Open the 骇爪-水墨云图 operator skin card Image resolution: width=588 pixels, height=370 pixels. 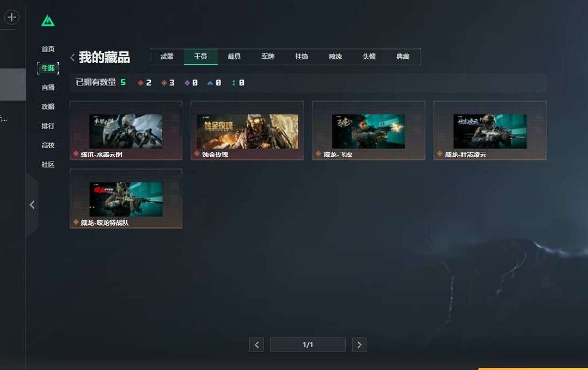(x=126, y=131)
